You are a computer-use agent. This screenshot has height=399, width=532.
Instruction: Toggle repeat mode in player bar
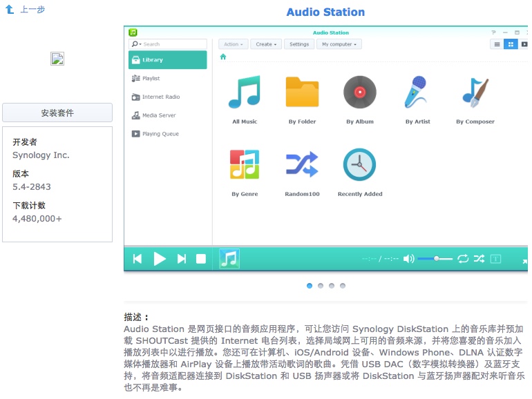[x=463, y=259]
